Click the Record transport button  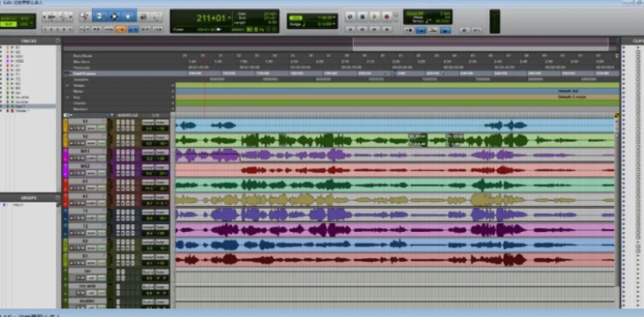coord(386,16)
